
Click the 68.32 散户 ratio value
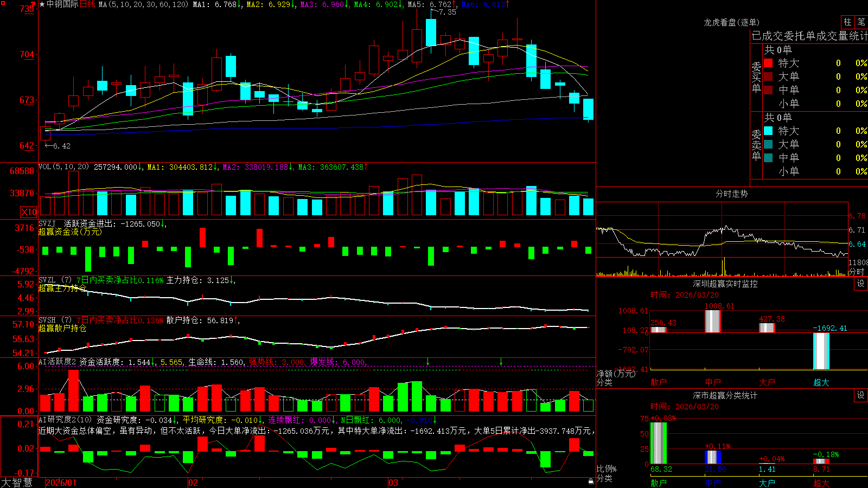[661, 469]
